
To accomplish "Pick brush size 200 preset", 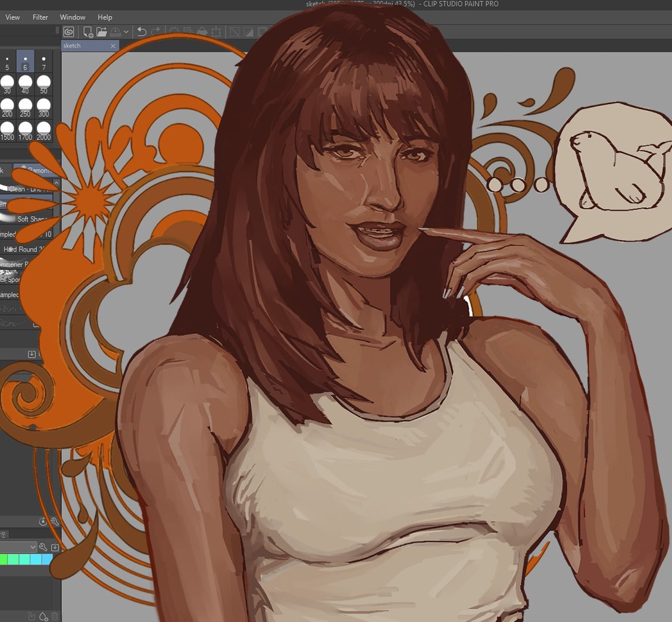I will pyautogui.click(x=7, y=108).
